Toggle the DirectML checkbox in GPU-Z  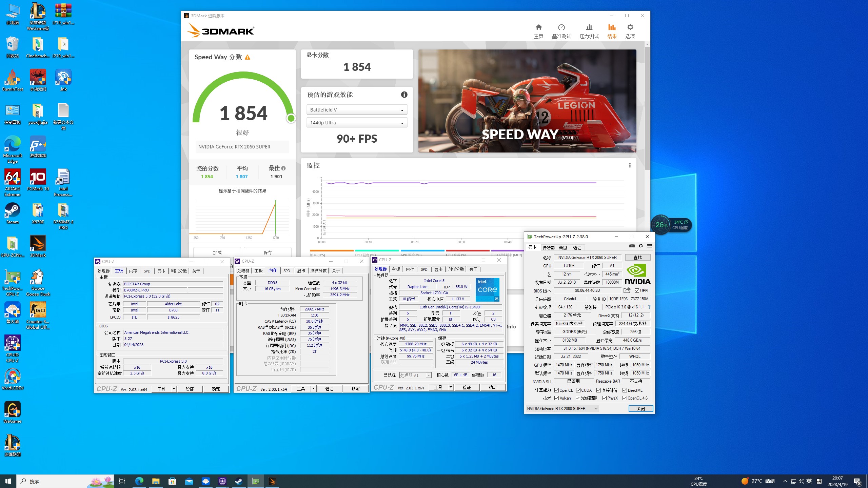pyautogui.click(x=625, y=390)
